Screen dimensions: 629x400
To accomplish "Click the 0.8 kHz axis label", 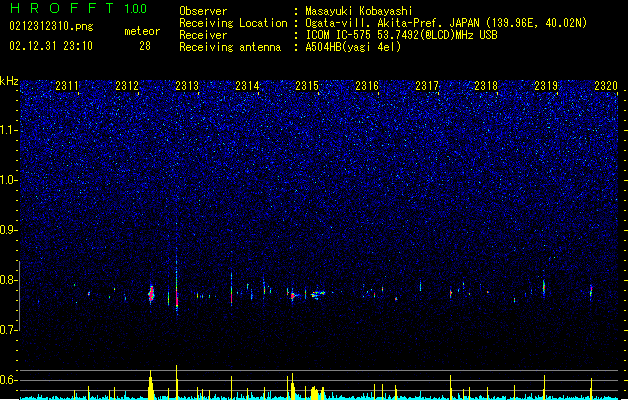I will coord(8,280).
